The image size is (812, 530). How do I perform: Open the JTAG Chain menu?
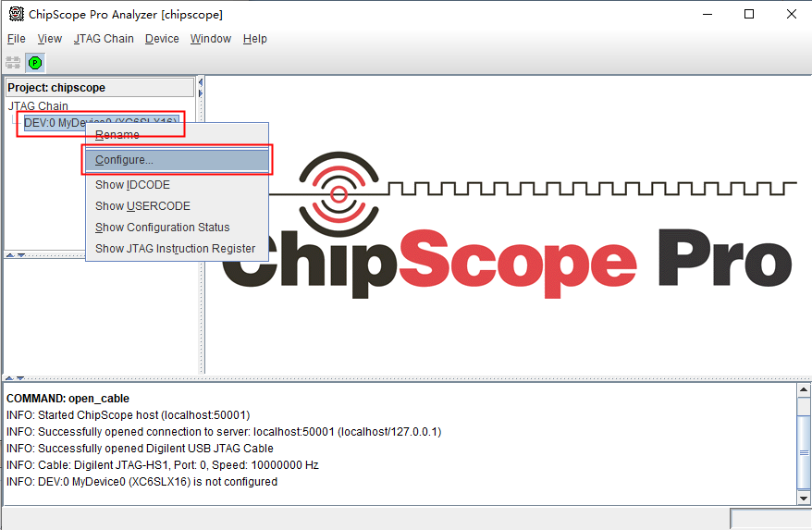pyautogui.click(x=104, y=39)
